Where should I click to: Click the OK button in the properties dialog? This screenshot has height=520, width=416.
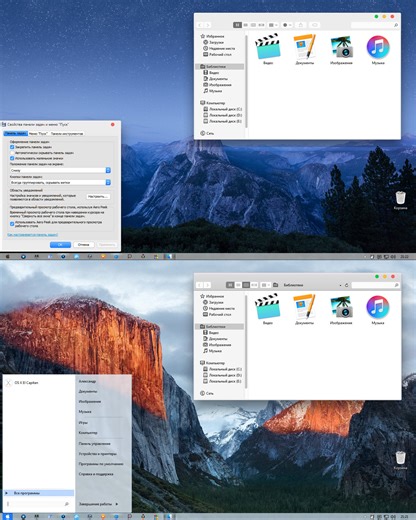pyautogui.click(x=60, y=244)
